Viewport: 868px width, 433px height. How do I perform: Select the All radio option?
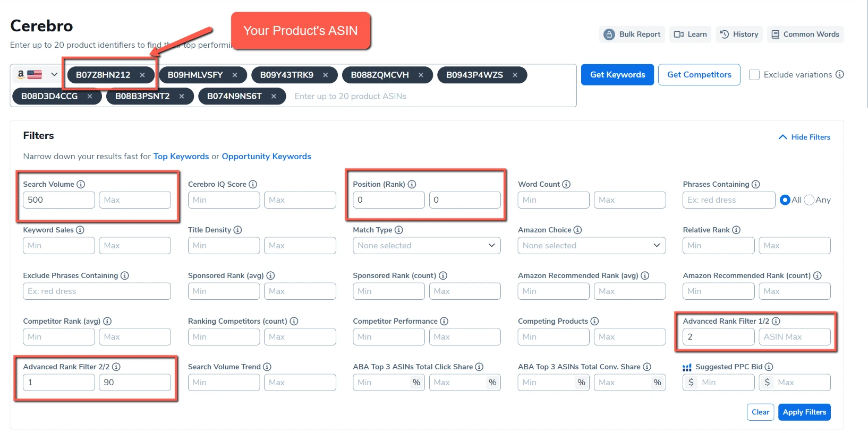[x=785, y=200]
